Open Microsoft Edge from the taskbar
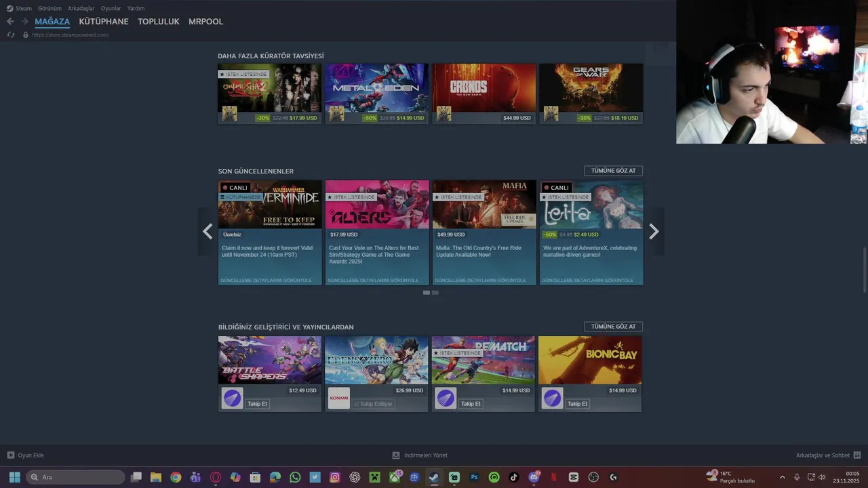The image size is (868, 488). (275, 477)
